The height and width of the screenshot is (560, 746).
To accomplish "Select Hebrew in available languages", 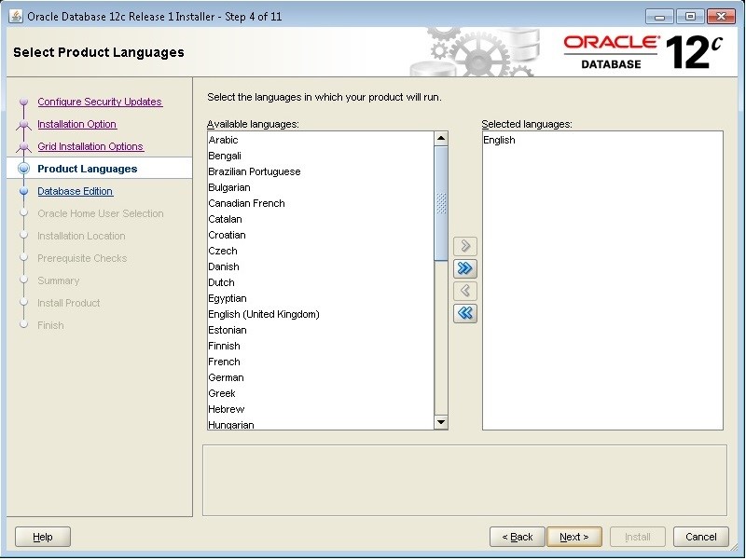I will pos(321,409).
